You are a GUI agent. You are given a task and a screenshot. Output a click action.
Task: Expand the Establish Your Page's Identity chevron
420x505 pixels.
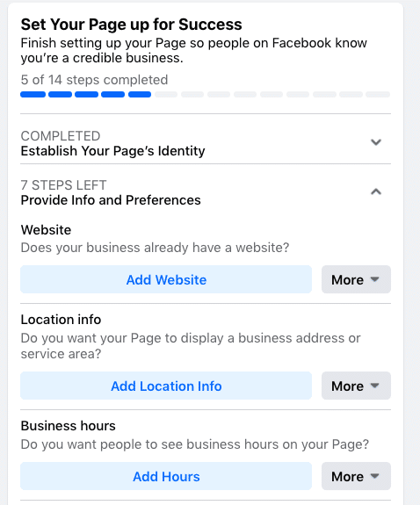(x=376, y=142)
